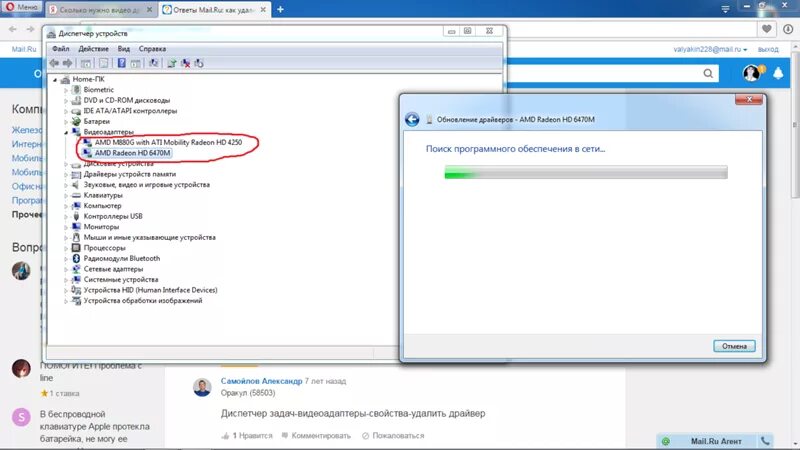
Task: Click Bluetooth radio modules category icon
Action: [x=76, y=259]
